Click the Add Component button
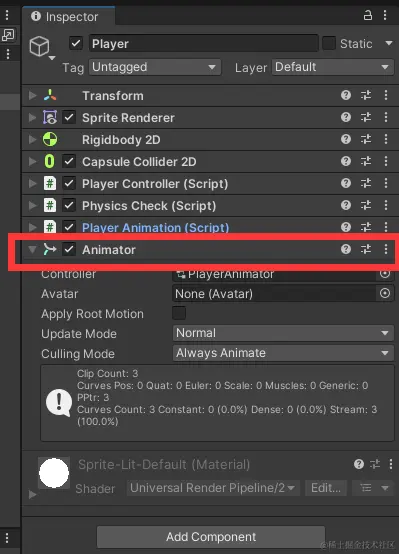 [211, 537]
